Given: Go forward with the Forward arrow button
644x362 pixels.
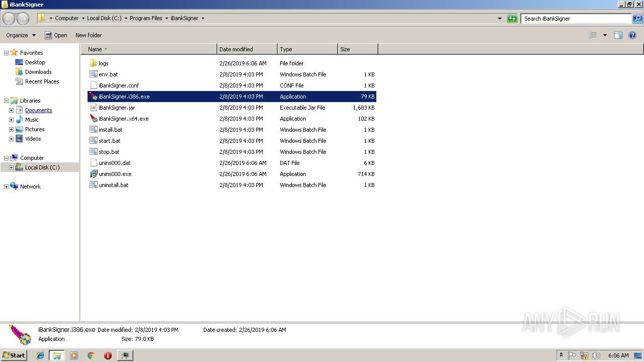Looking at the screenshot, I should 23,19.
